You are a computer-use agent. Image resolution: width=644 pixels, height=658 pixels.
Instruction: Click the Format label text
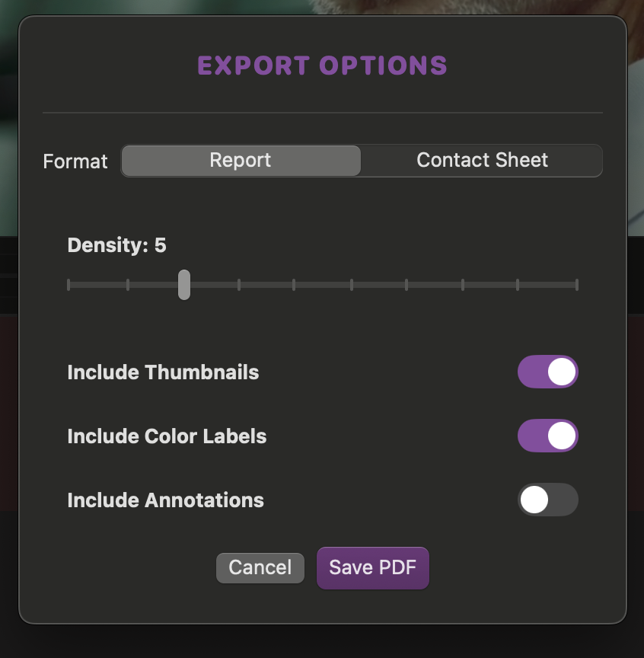click(x=75, y=161)
